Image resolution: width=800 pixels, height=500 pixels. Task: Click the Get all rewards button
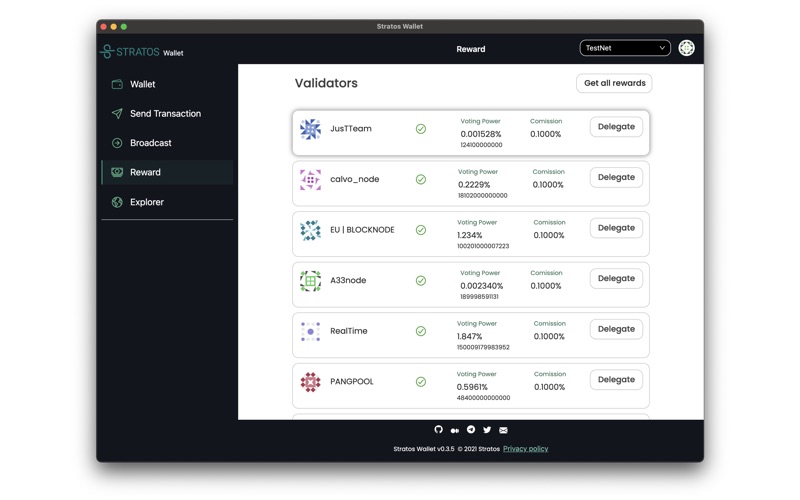pyautogui.click(x=614, y=83)
